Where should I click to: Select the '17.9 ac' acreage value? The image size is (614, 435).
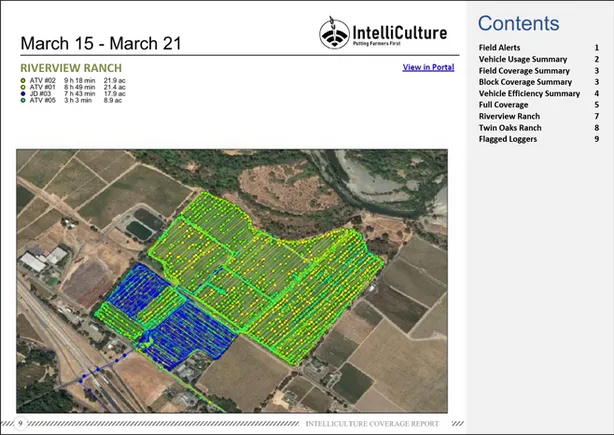click(x=114, y=94)
